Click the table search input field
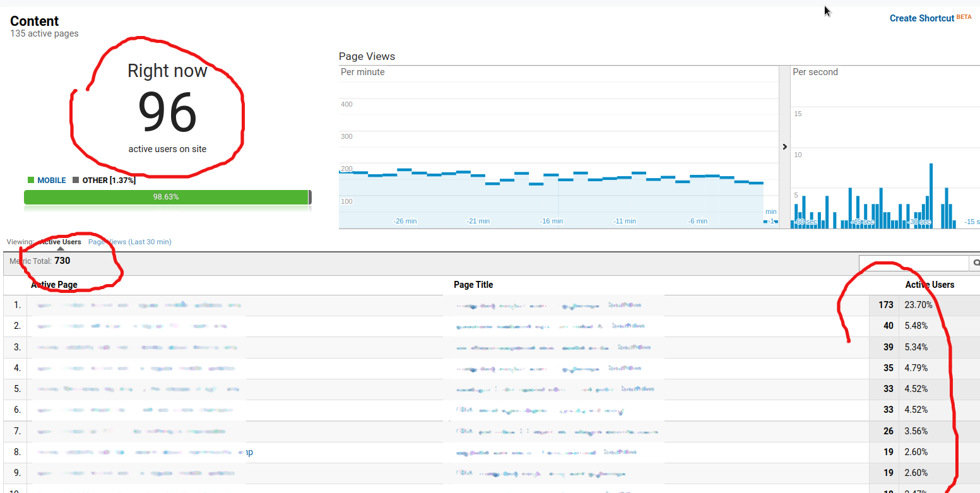 coord(913,263)
